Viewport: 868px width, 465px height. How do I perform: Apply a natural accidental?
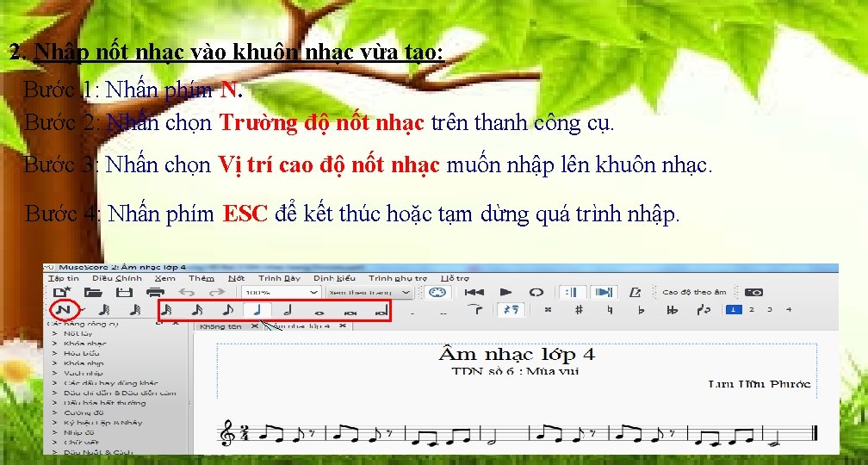point(610,309)
